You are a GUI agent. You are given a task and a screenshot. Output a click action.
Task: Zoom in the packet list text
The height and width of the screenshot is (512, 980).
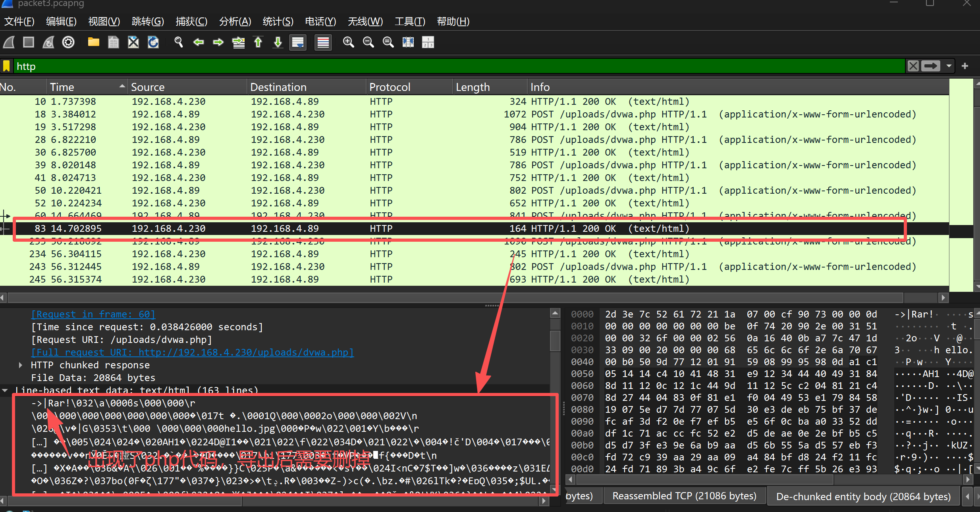click(348, 42)
